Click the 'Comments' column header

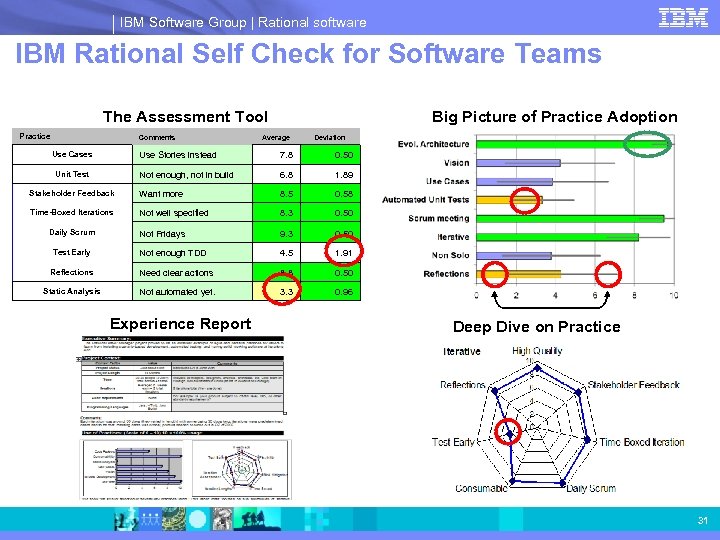(x=157, y=137)
